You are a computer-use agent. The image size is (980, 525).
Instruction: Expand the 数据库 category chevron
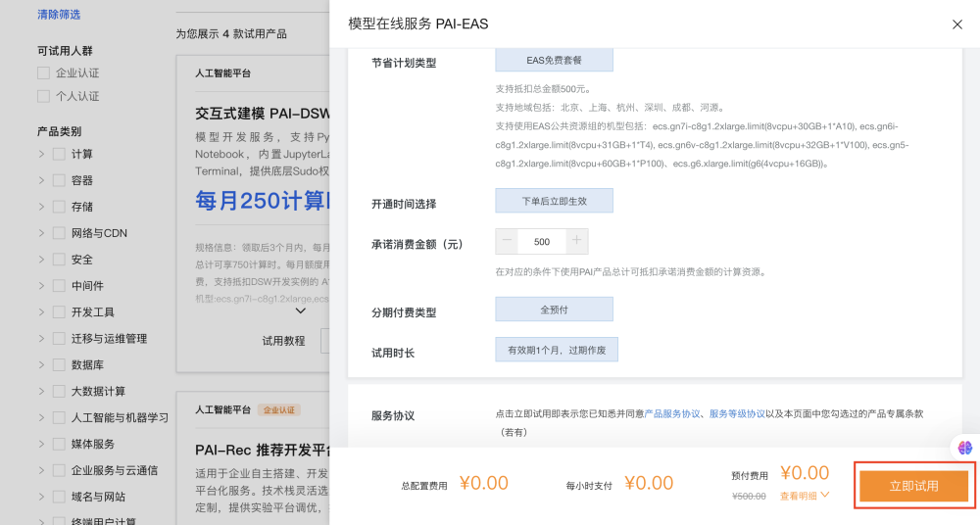click(41, 364)
